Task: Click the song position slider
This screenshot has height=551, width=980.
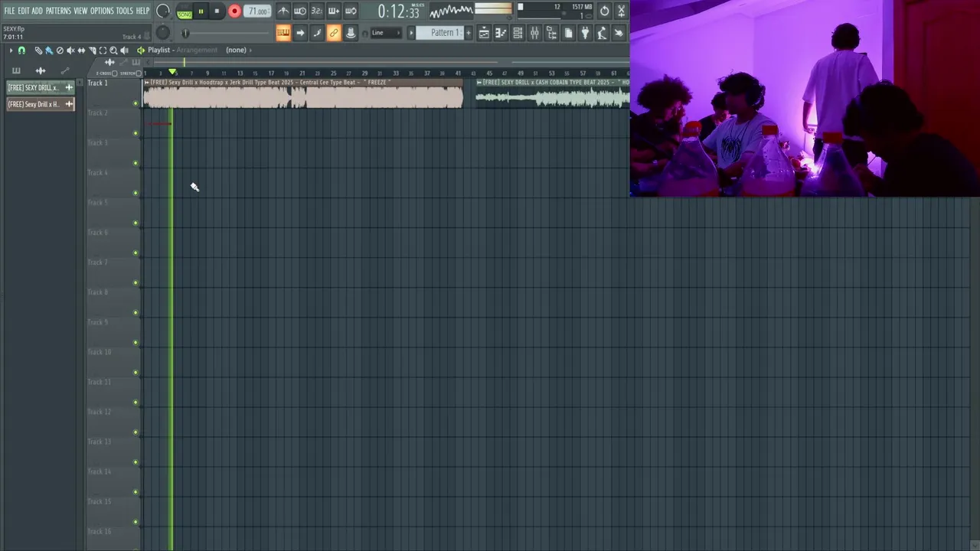Action: (x=226, y=33)
